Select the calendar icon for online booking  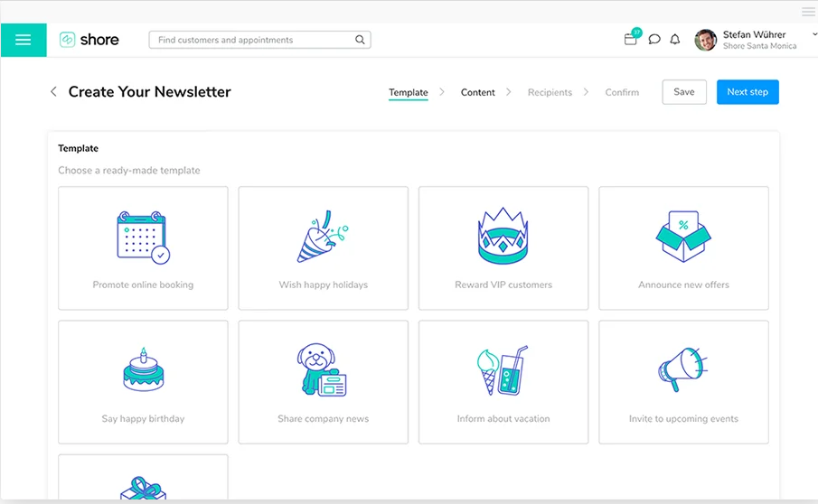point(144,238)
